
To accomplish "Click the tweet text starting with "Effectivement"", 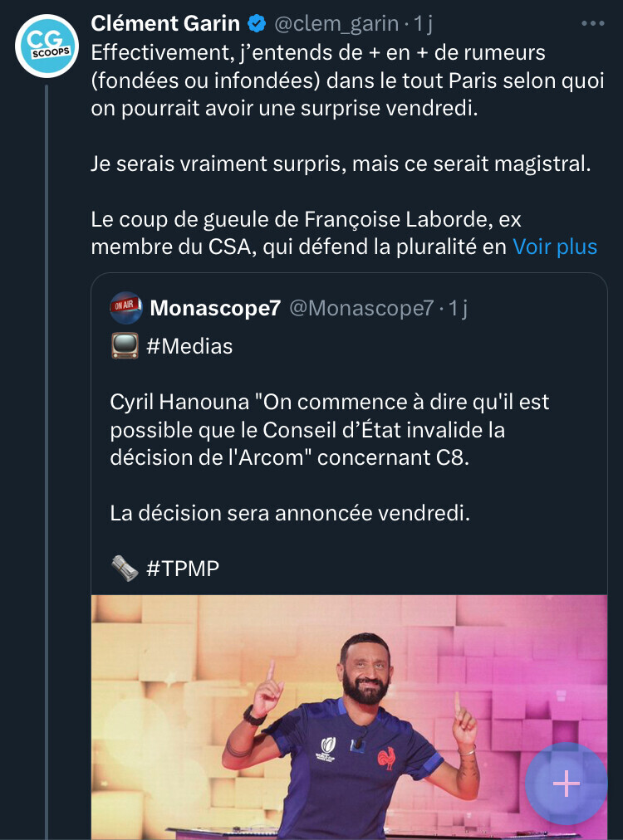I will (316, 81).
